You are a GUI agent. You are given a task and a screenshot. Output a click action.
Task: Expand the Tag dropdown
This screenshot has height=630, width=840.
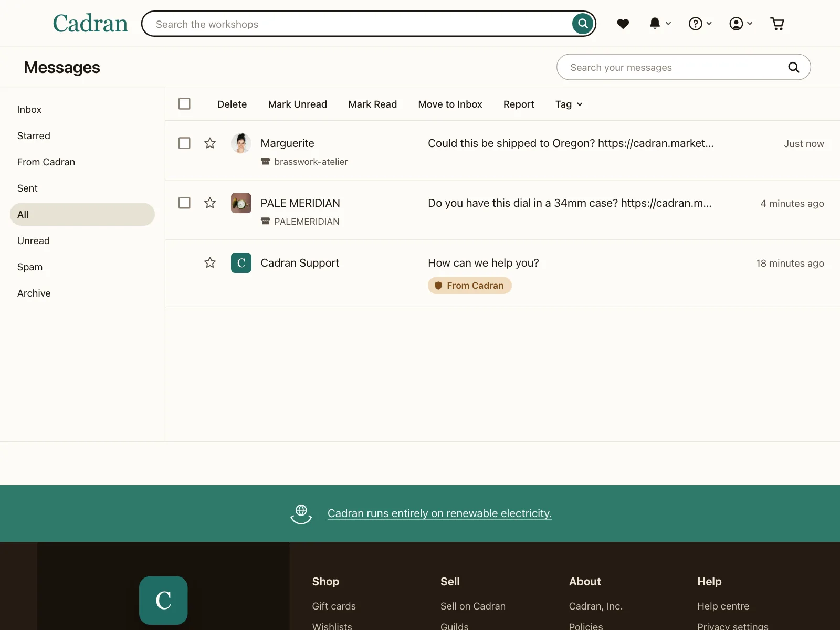point(569,104)
